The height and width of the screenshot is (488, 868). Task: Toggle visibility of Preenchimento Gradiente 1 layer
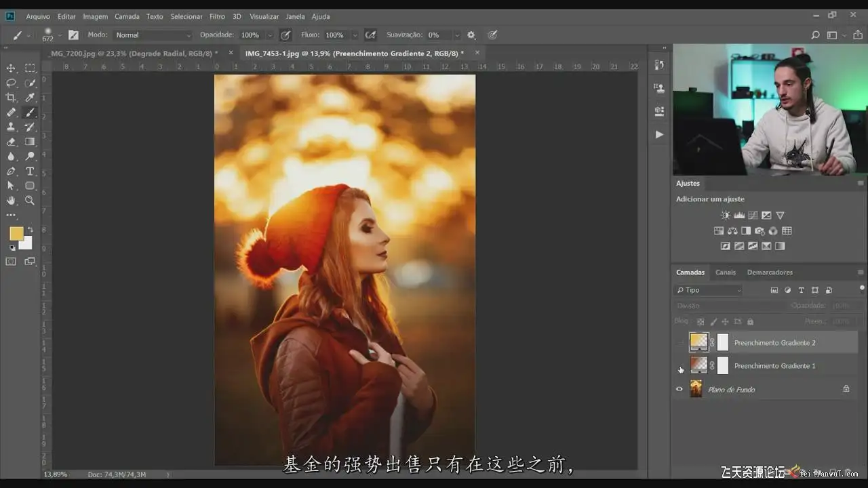[679, 366]
